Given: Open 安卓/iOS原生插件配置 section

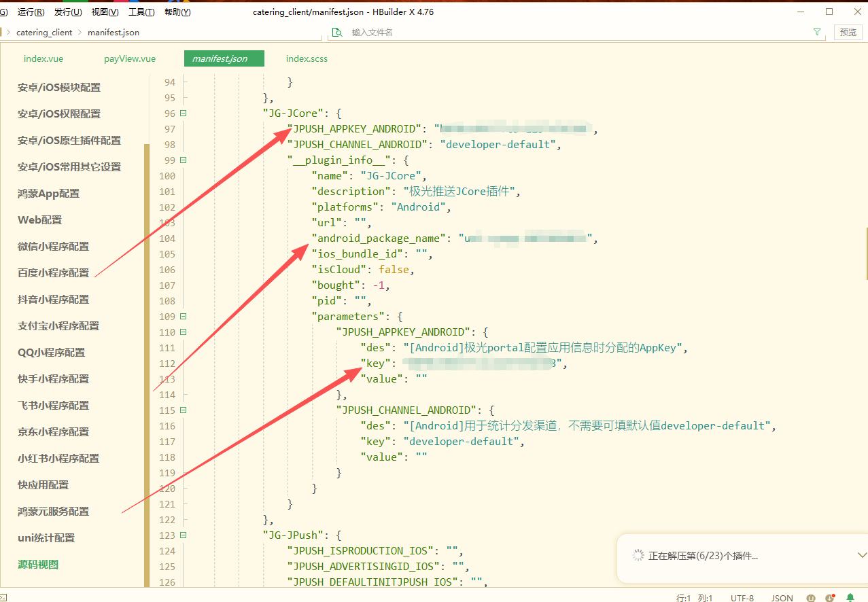Looking at the screenshot, I should pos(69,141).
